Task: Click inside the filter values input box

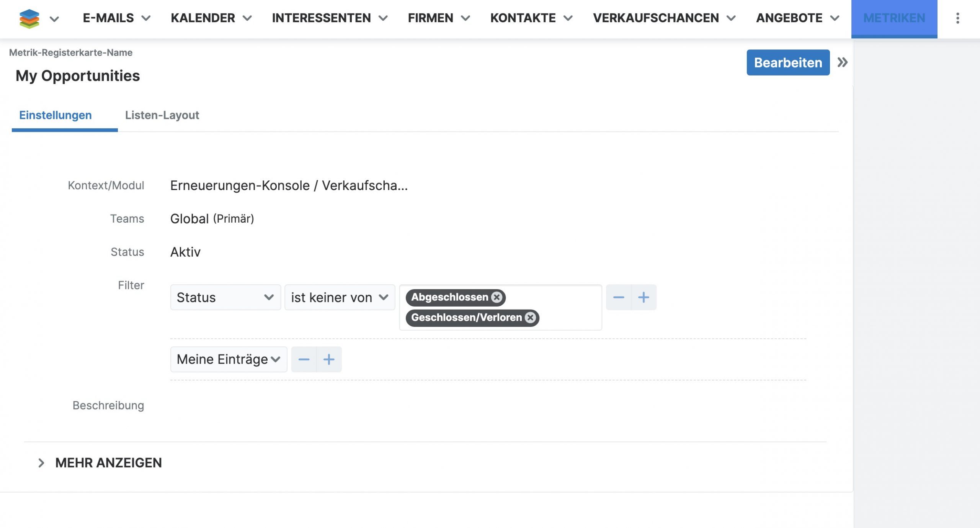Action: [567, 307]
